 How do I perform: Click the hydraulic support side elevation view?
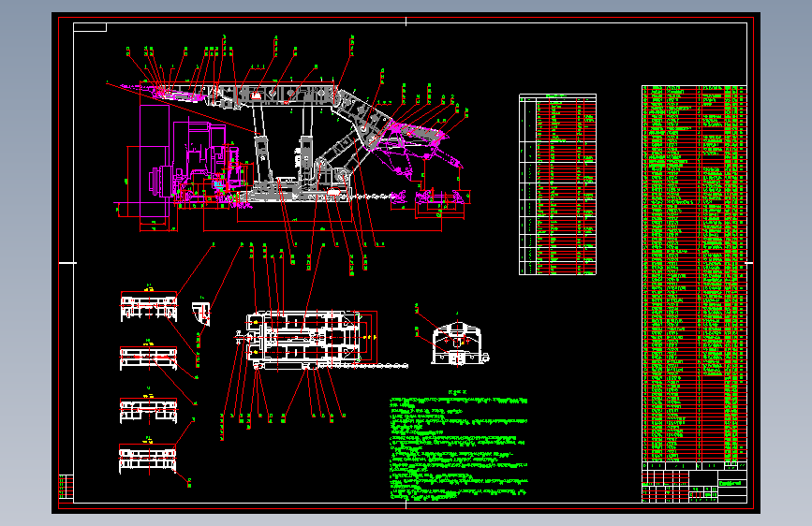[x=290, y=142]
